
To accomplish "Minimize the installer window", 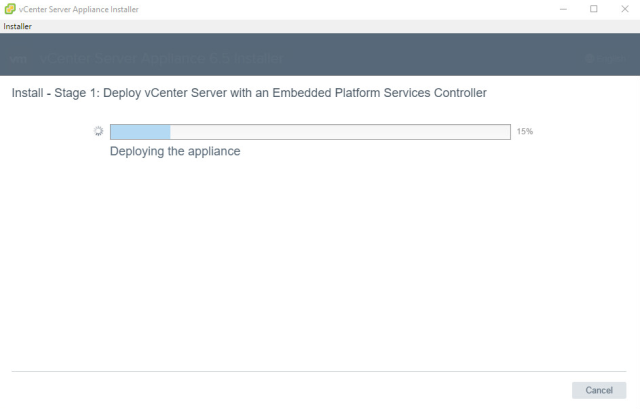I will tap(563, 9).
